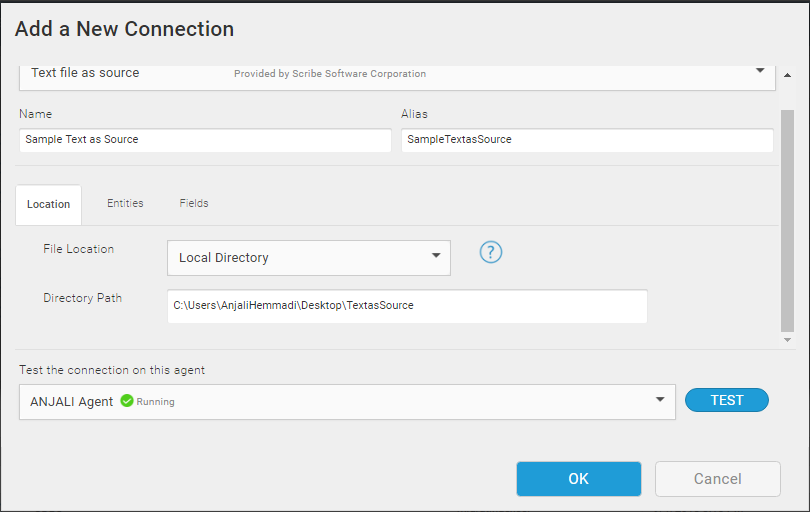Click the Directory Path input box
The image size is (810, 512).
point(407,306)
